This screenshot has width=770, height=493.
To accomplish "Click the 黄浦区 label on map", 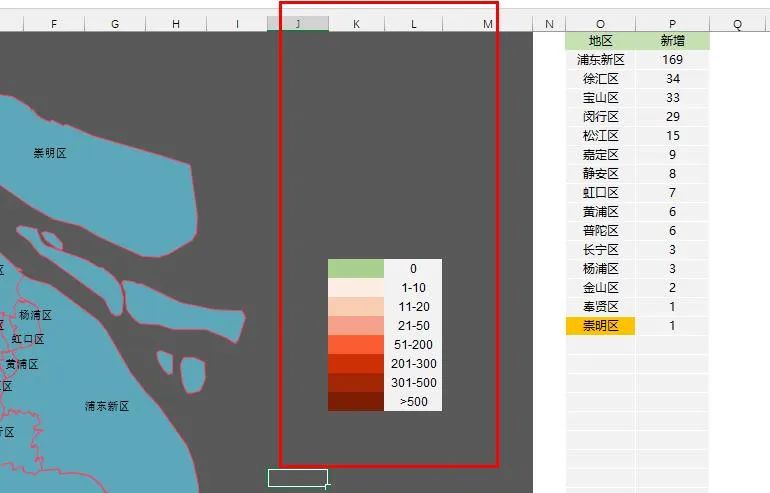I will click(22, 364).
